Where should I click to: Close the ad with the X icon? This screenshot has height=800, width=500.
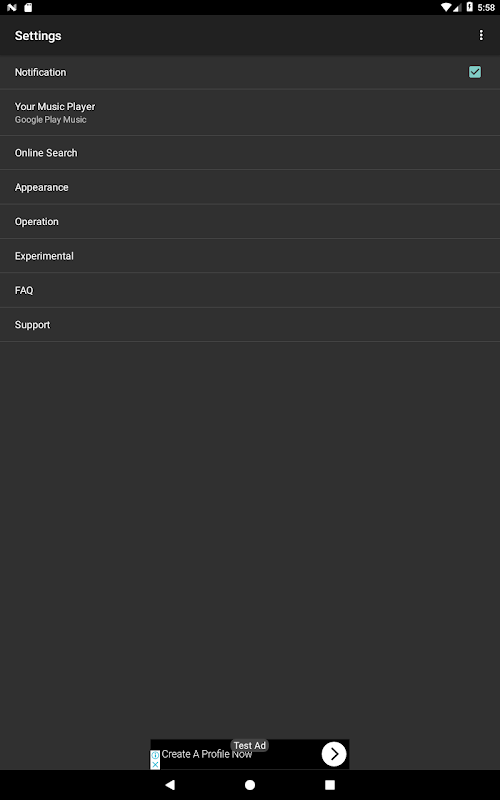[x=156, y=764]
